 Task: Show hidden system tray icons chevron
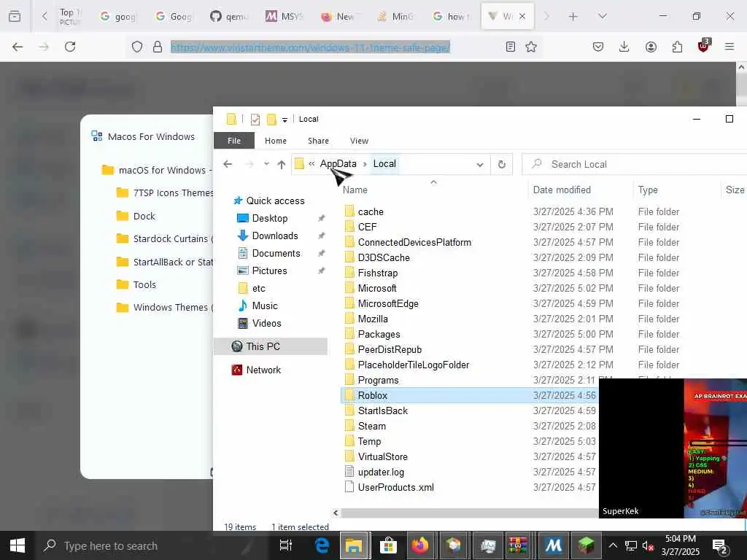(613, 545)
